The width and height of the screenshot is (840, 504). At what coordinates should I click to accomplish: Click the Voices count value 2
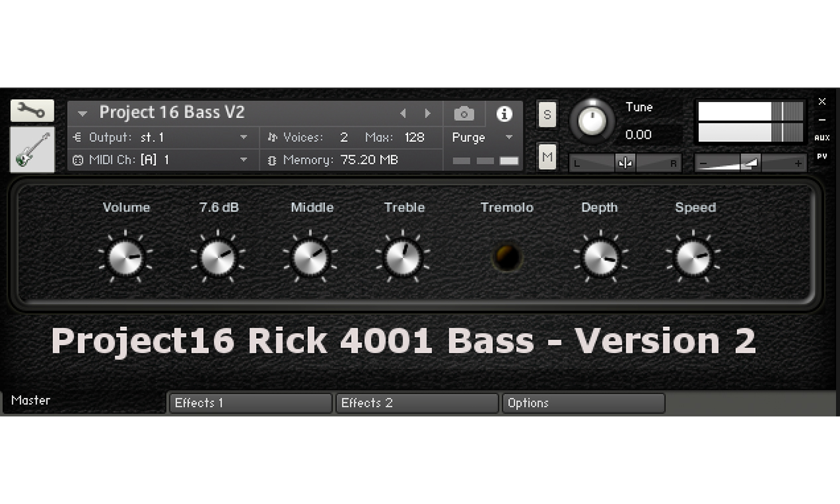coord(344,137)
